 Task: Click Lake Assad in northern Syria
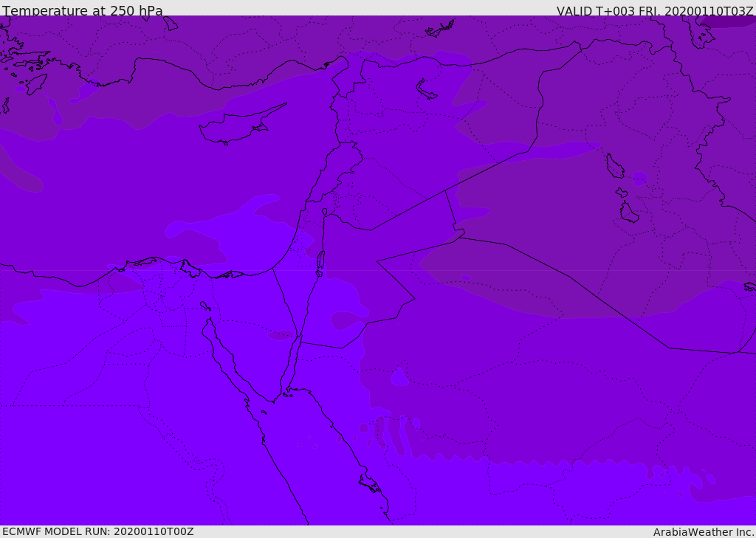427,89
